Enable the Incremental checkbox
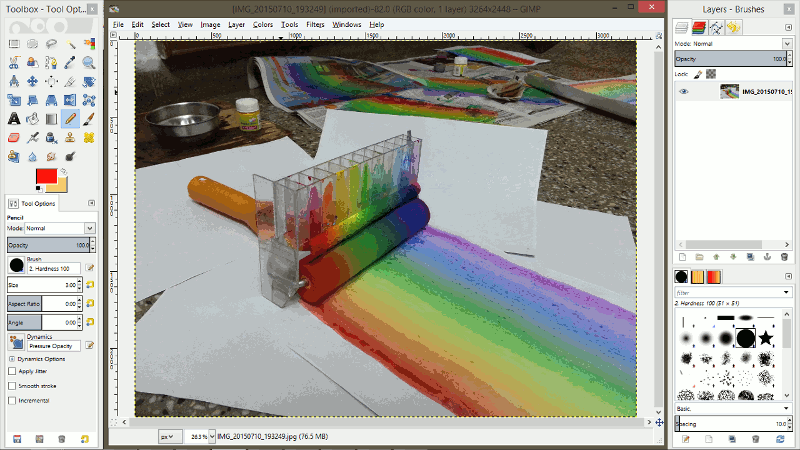Image resolution: width=800 pixels, height=450 pixels. click(12, 401)
